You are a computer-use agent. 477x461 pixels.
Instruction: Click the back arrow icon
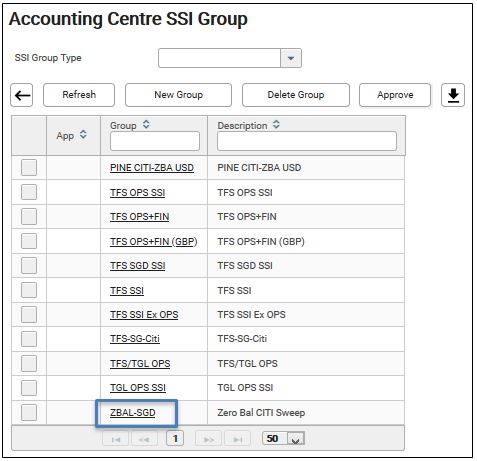22,95
